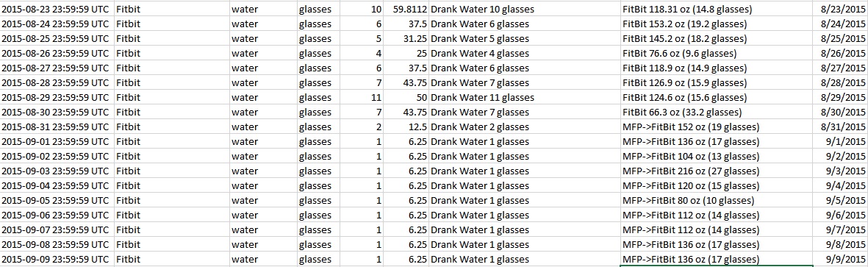Screen dimensions: 868x267
Task: Click the cell "MFP->FitBit 152 oz (19 glasses)"
Action: [x=717, y=127]
